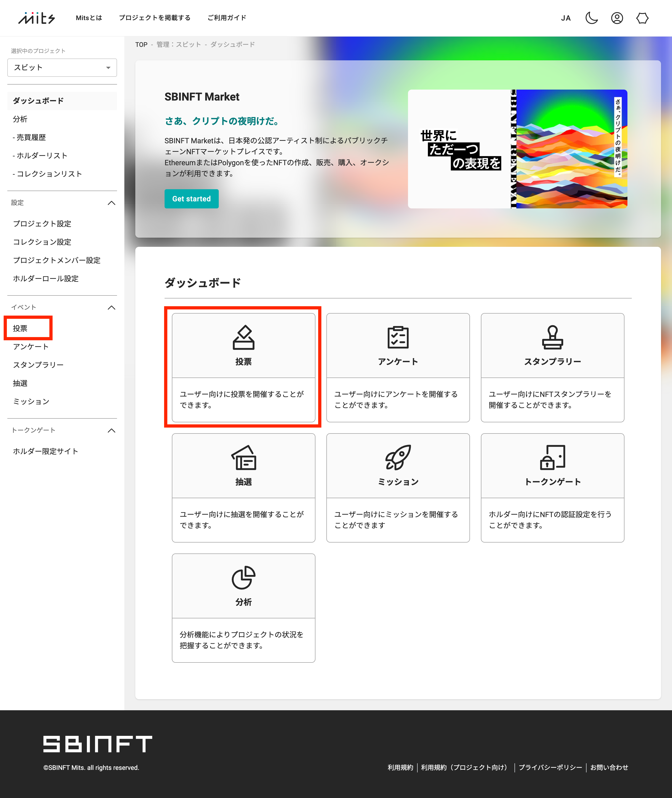The image size is (672, 798).
Task: Open コレクション設定 in sidebar
Action: 42,242
